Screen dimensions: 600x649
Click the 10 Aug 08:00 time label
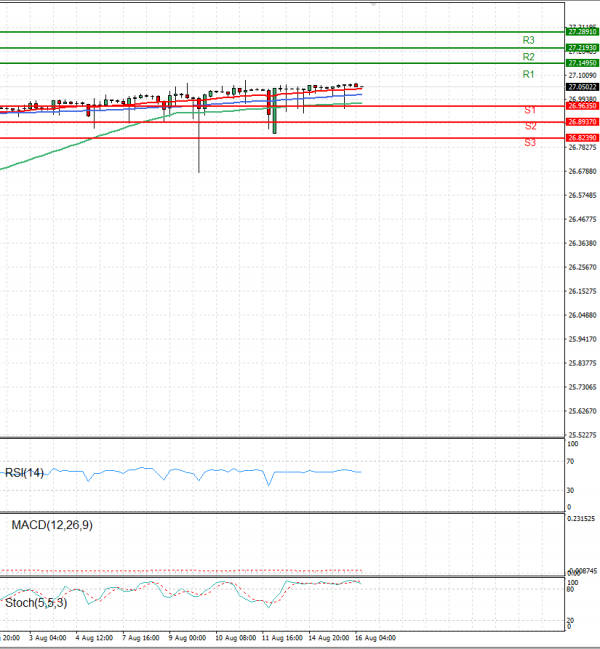[x=236, y=638]
